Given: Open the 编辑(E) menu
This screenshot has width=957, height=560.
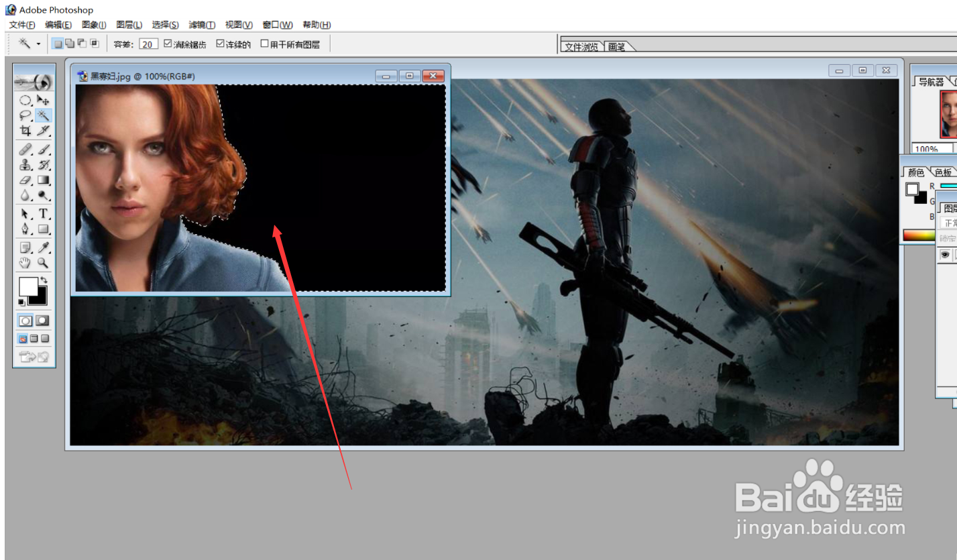Looking at the screenshot, I should 58,25.
